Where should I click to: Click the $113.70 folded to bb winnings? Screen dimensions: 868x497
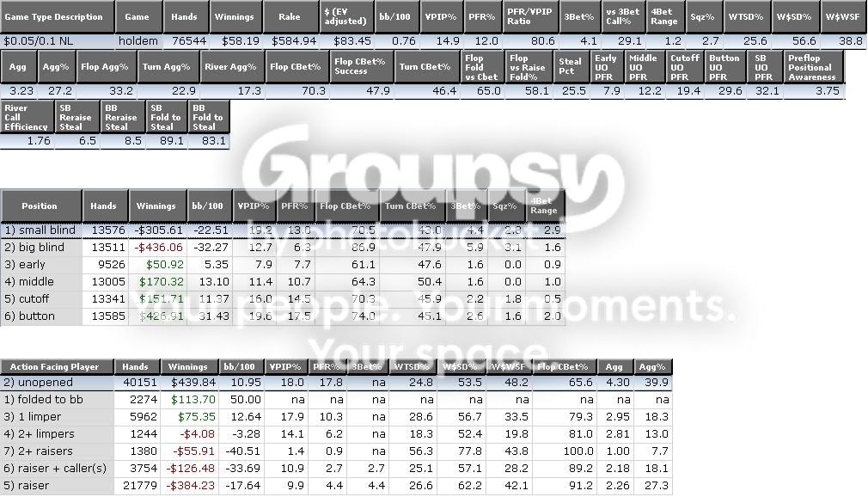193,400
